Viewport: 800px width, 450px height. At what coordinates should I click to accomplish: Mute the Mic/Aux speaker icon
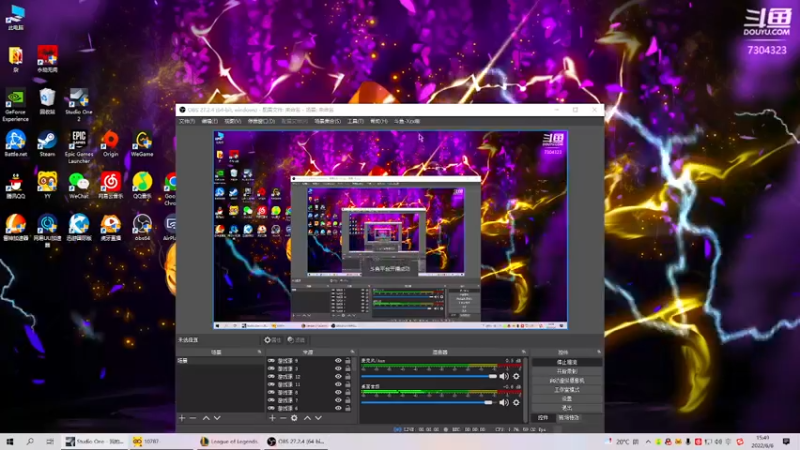tap(504, 377)
